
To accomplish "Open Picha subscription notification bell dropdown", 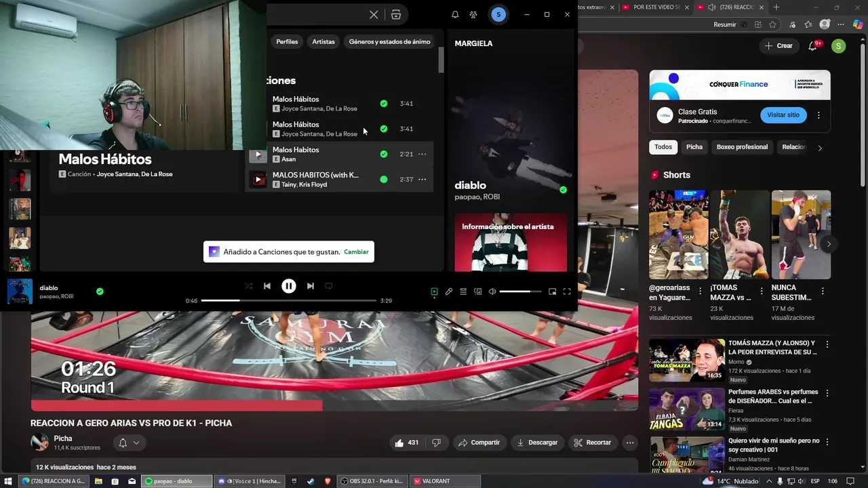I will (129, 443).
